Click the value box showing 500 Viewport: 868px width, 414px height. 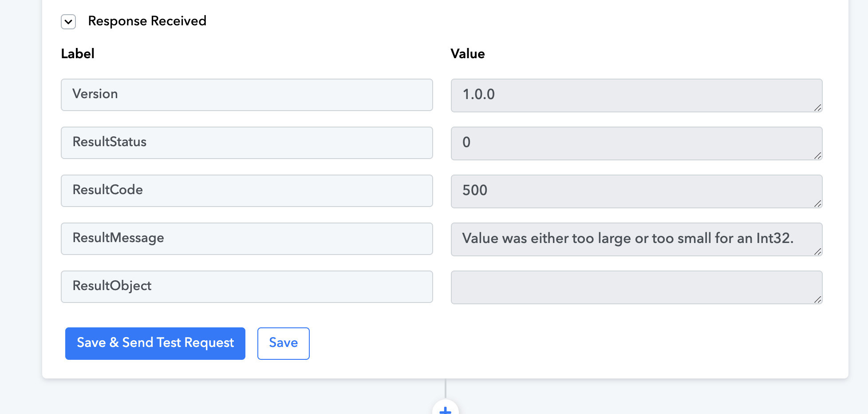636,191
